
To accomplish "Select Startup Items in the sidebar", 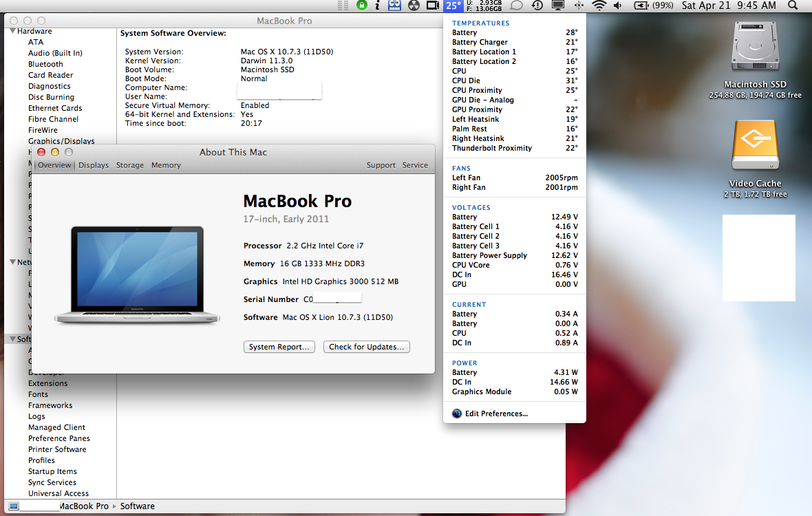I will (52, 471).
